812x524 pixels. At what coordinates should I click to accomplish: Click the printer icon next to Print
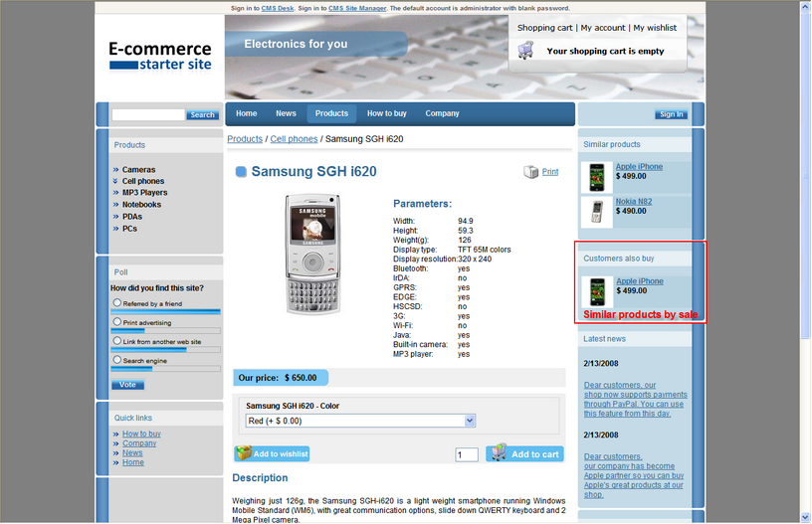click(530, 172)
